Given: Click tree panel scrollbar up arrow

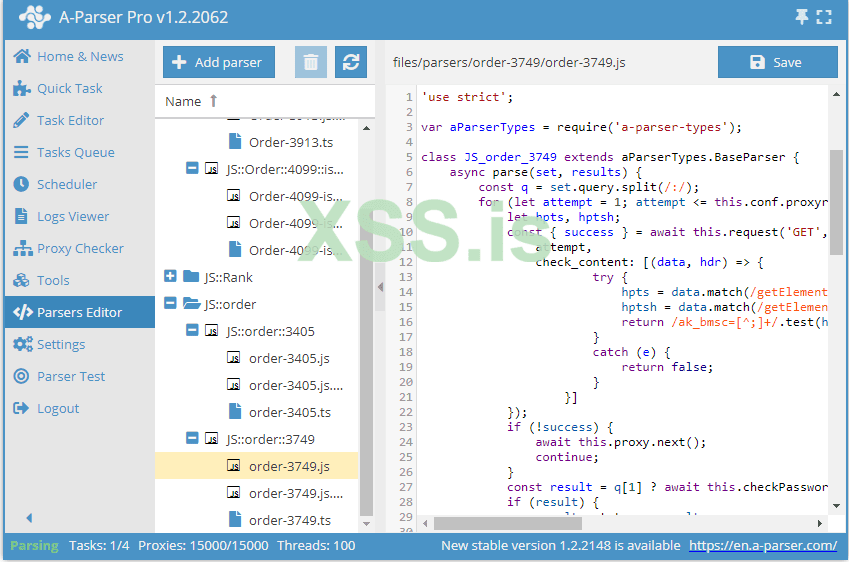Looking at the screenshot, I should [x=367, y=128].
